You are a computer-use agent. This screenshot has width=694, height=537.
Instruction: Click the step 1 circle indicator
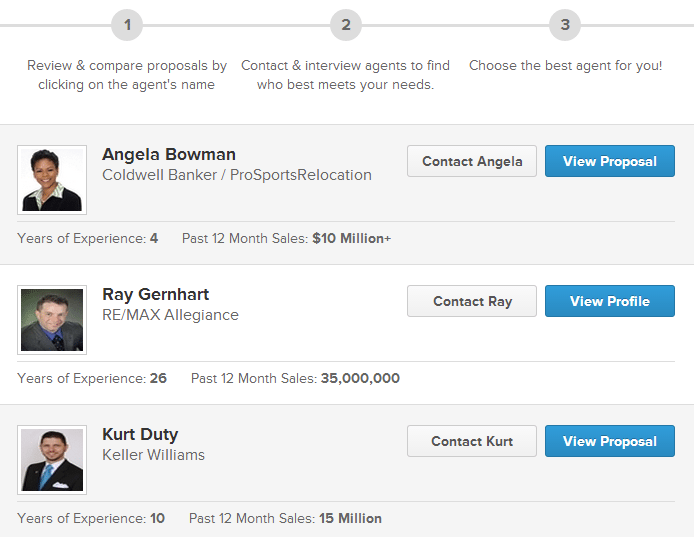pyautogui.click(x=127, y=25)
